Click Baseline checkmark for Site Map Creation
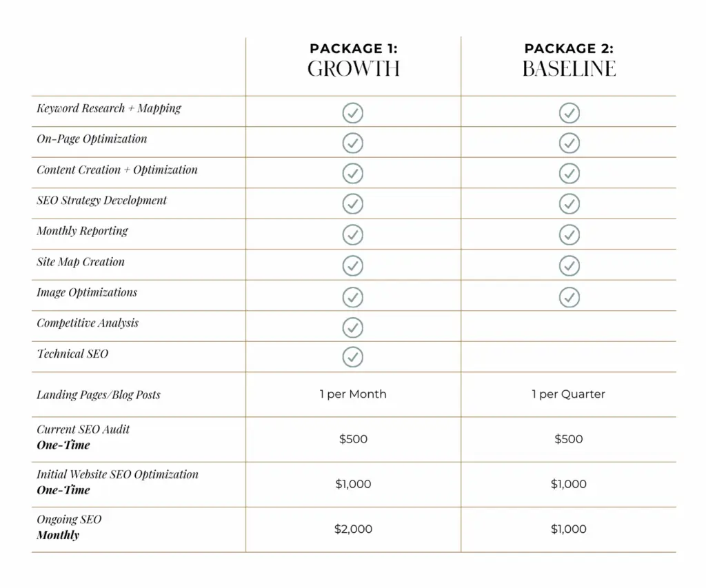This screenshot has height=588, width=706. (569, 265)
